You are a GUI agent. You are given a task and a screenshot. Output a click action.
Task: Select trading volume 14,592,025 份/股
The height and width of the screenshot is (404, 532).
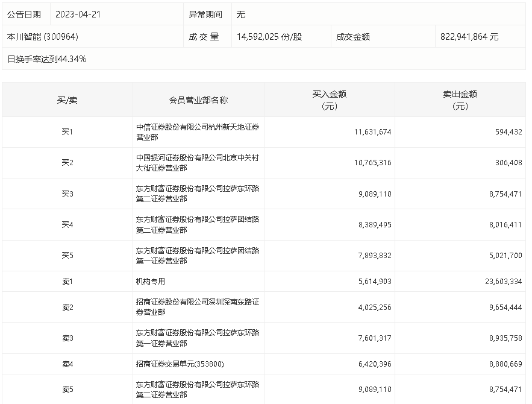[269, 37]
